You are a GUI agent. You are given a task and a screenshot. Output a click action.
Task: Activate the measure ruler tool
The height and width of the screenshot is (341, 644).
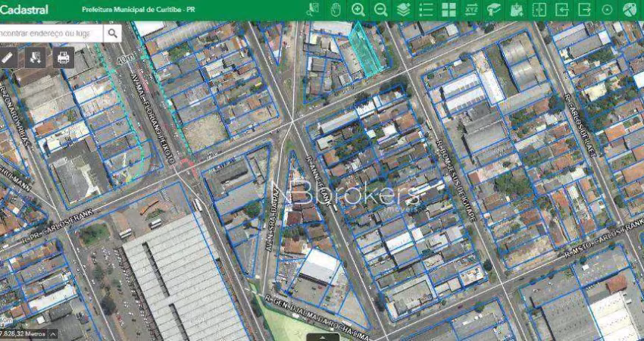point(8,57)
